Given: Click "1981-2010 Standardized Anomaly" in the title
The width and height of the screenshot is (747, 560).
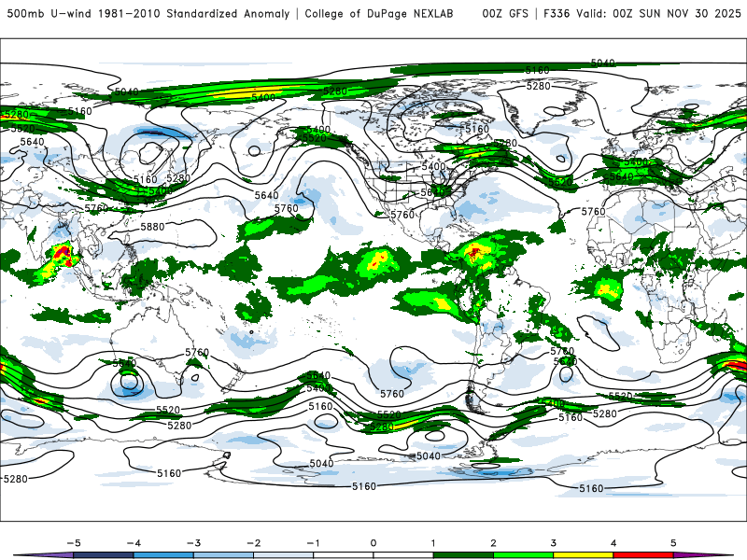Looking at the screenshot, I should coord(193,13).
